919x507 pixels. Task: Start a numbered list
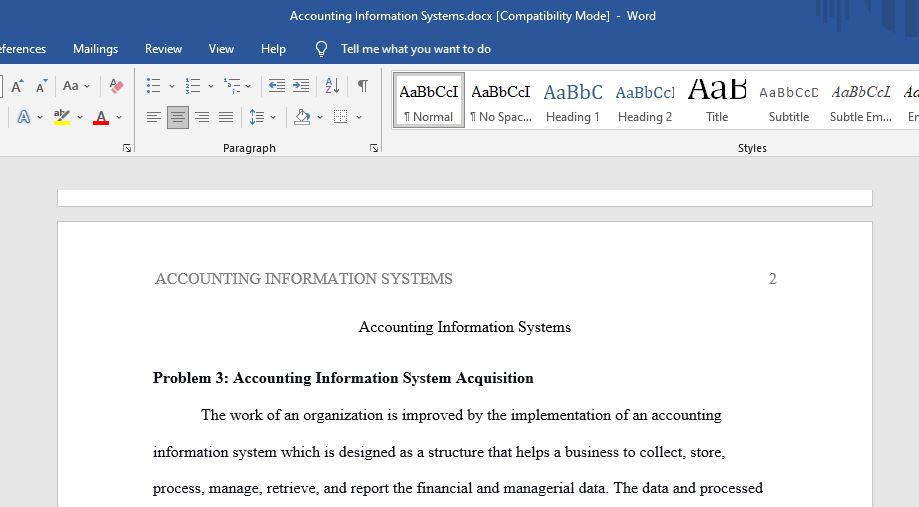click(193, 86)
